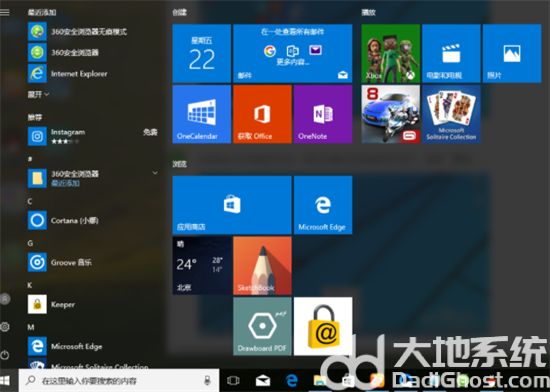The height and width of the screenshot is (392, 550).
Task: Open Mail from the taskbar
Action: click(x=263, y=380)
